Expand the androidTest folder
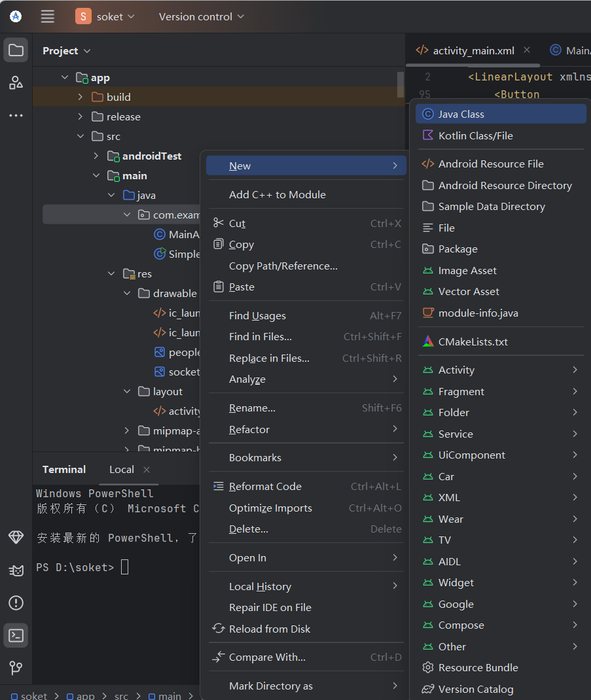The image size is (591, 700). [x=96, y=156]
